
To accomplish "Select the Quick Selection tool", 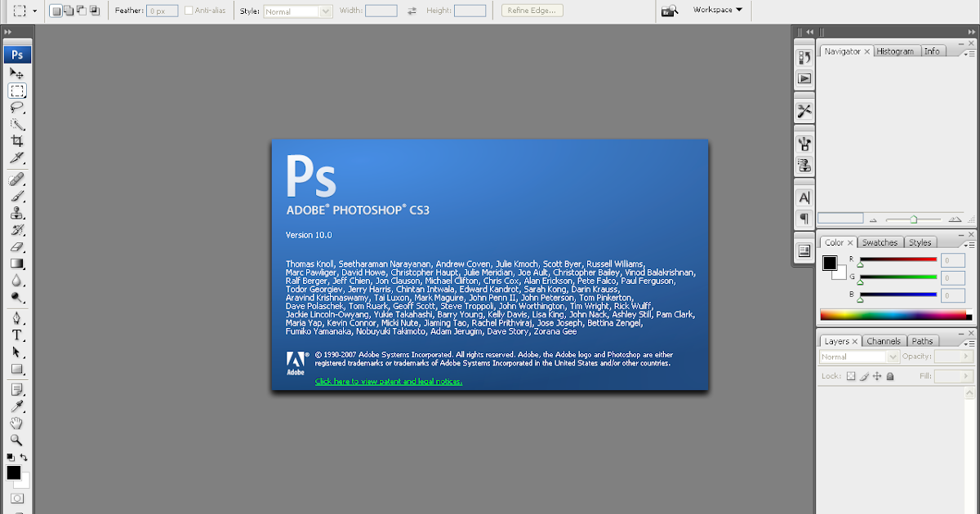I will click(17, 124).
